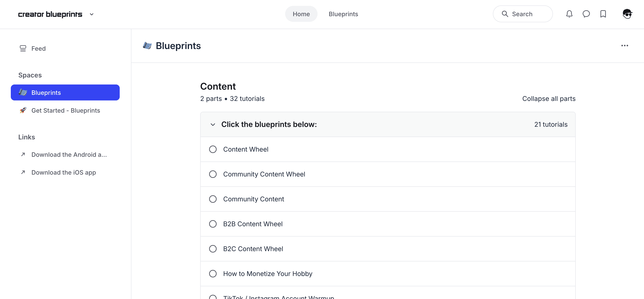Select the Blueprints space in sidebar
This screenshot has height=299, width=644.
65,92
